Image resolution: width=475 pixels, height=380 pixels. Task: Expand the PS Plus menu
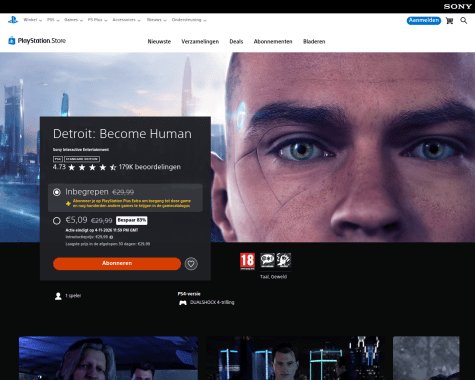97,20
